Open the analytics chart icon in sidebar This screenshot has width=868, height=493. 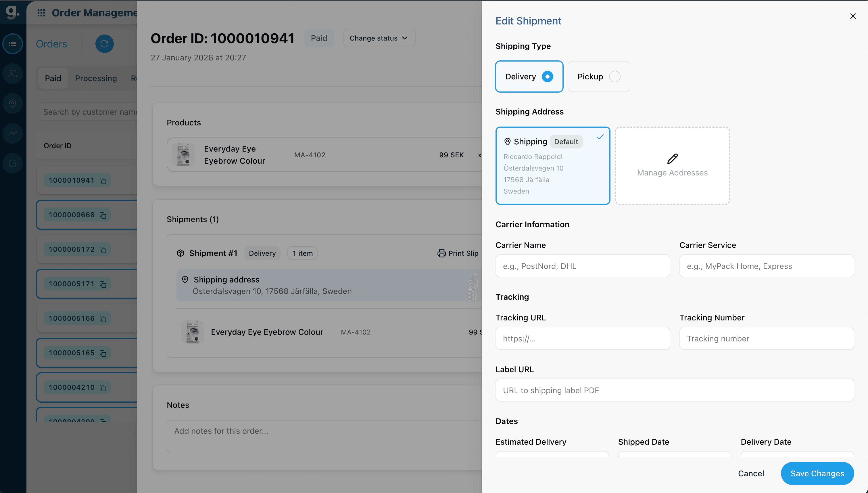coord(13,133)
